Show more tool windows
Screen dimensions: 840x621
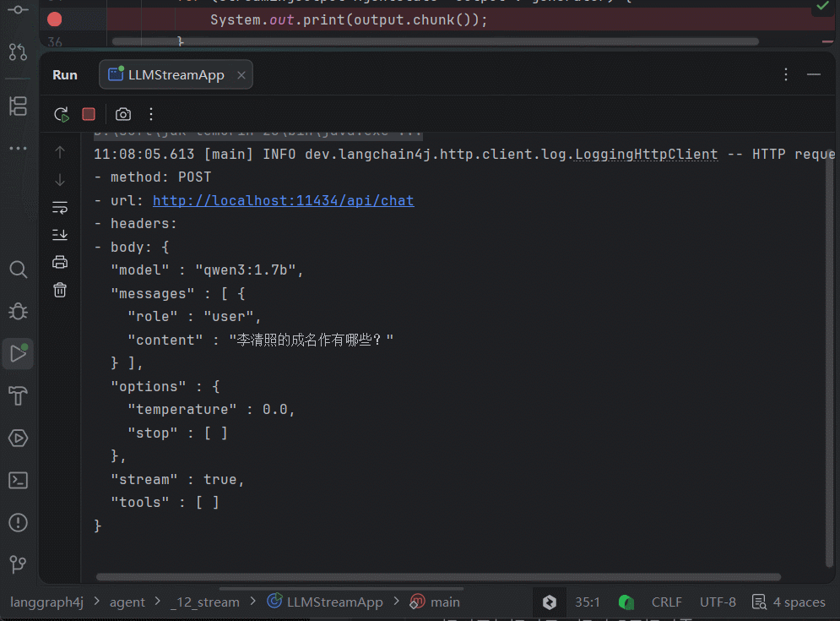pos(18,148)
